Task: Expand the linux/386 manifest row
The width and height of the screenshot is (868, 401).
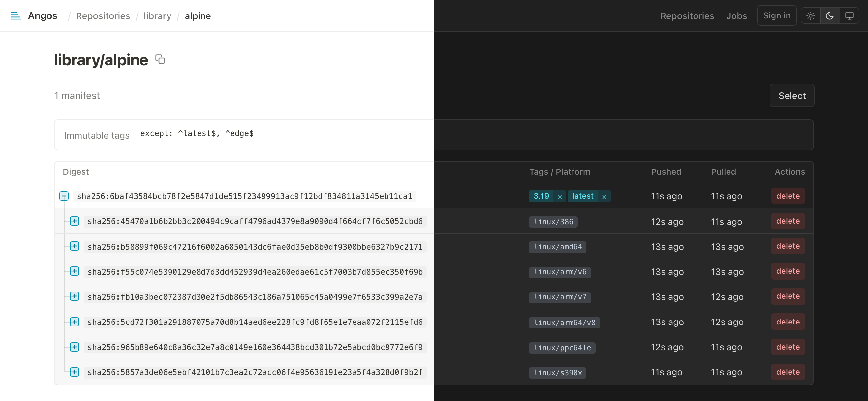Action: pyautogui.click(x=75, y=221)
